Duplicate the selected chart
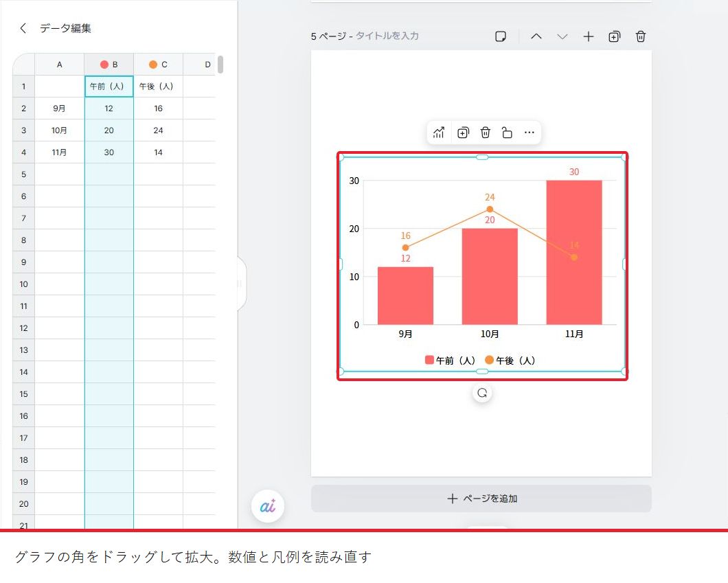728x583 pixels. [x=463, y=133]
